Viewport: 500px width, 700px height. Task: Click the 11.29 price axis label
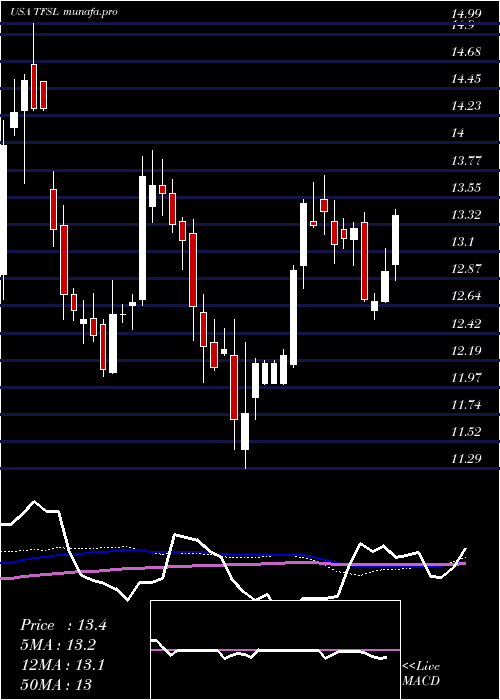pyautogui.click(x=466, y=459)
